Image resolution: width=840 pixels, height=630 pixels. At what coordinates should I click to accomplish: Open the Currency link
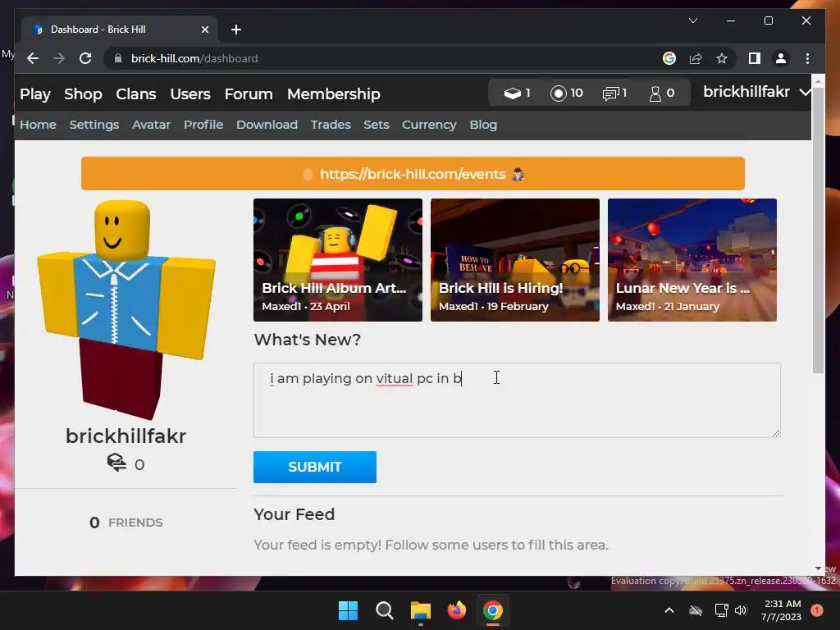pos(429,125)
